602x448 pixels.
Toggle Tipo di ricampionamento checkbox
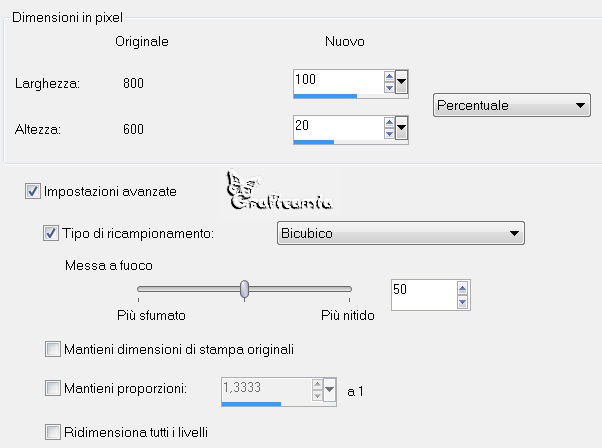click(51, 233)
